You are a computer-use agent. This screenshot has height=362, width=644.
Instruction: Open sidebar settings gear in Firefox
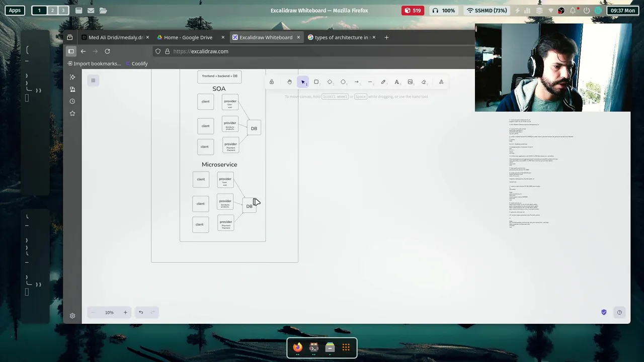72,316
